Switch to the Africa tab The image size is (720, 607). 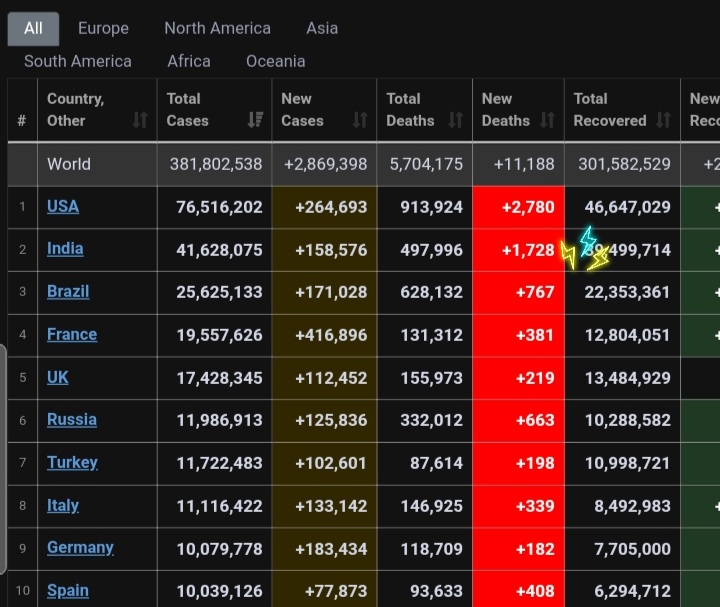(189, 61)
